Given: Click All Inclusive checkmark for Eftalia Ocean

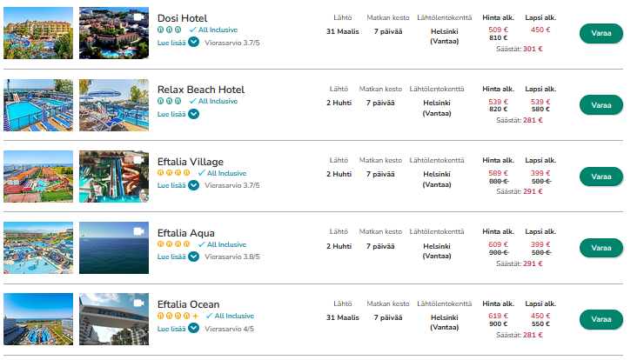Looking at the screenshot, I should click(208, 316).
